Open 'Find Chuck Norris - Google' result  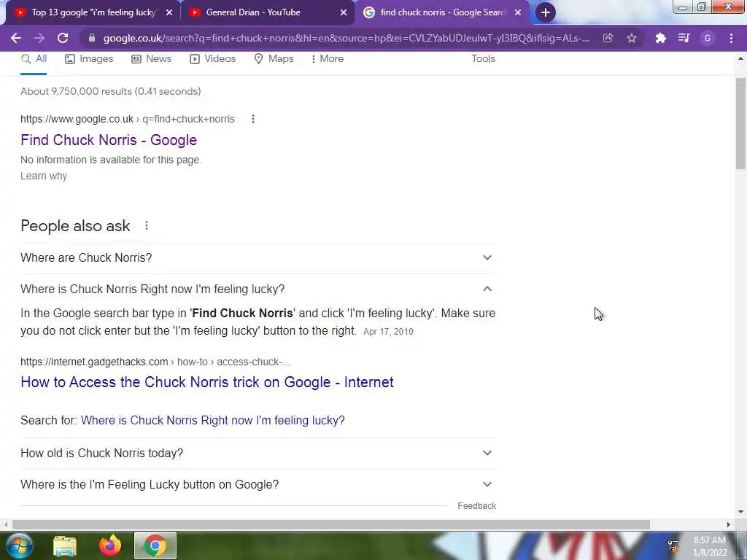pos(109,140)
